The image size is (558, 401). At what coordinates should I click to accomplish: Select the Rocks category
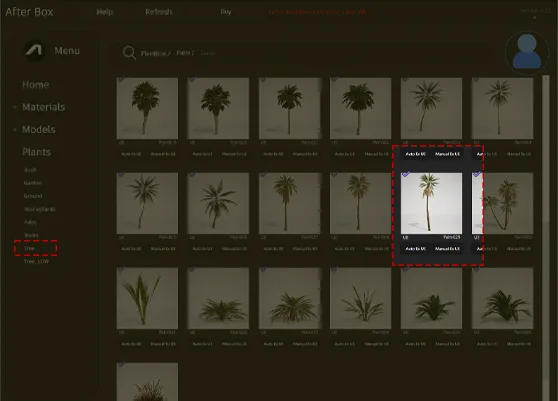[31, 235]
